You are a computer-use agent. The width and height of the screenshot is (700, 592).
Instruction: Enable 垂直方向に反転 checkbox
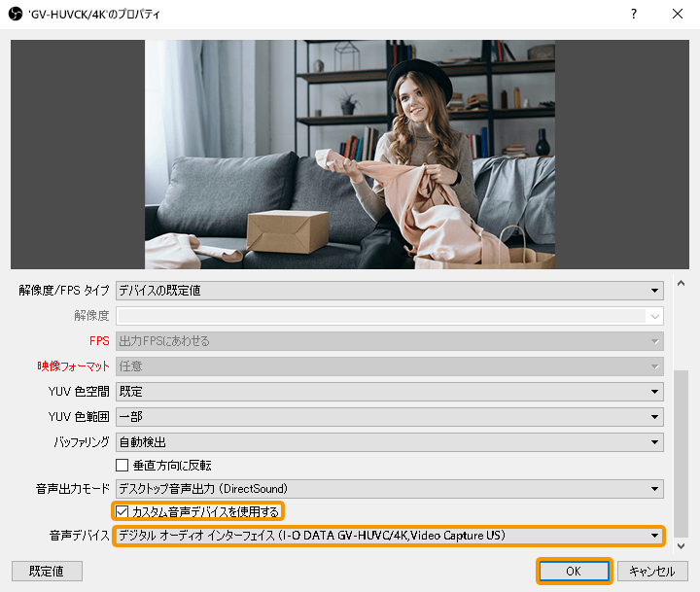pyautogui.click(x=122, y=466)
